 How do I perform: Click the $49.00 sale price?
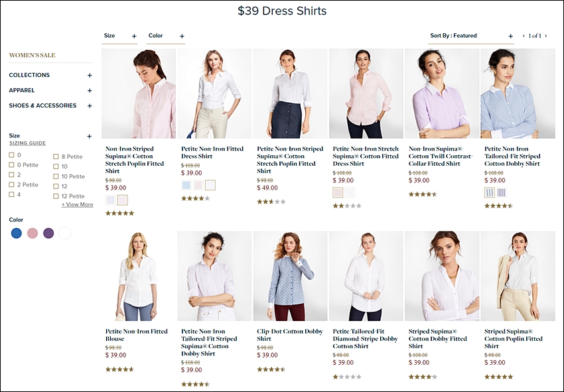[x=267, y=188]
